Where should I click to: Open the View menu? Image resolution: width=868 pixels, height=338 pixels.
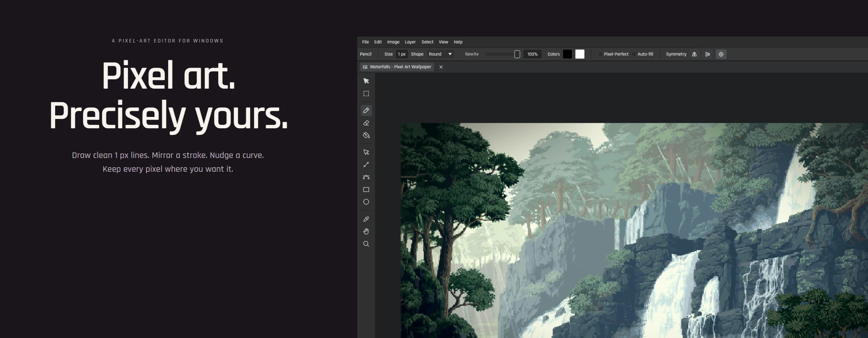(x=443, y=42)
